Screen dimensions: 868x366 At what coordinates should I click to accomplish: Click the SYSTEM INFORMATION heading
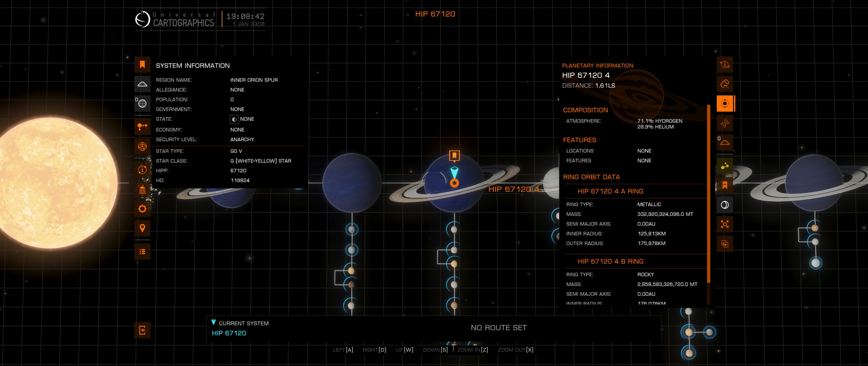[193, 65]
